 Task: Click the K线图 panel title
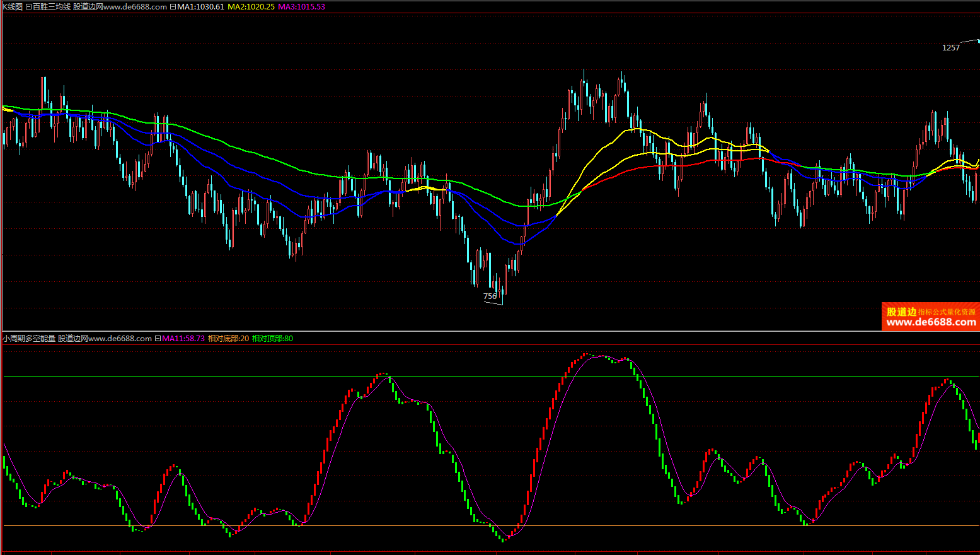tap(13, 7)
